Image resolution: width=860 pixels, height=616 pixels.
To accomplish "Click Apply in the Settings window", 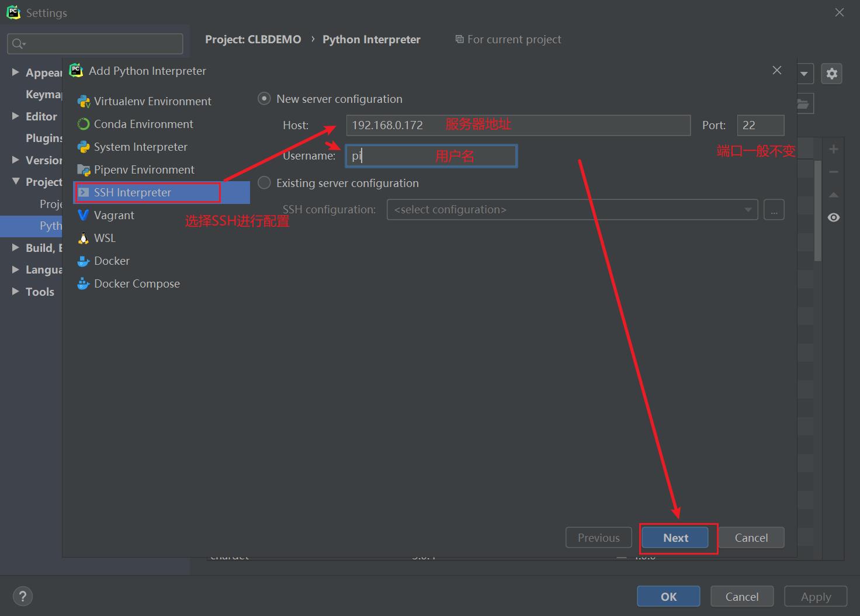I will 816,597.
